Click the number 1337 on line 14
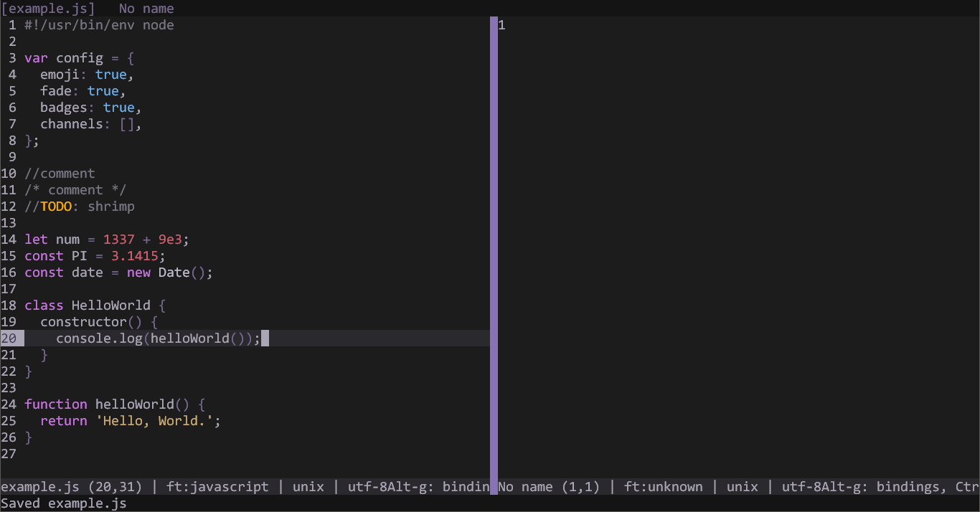 (119, 240)
